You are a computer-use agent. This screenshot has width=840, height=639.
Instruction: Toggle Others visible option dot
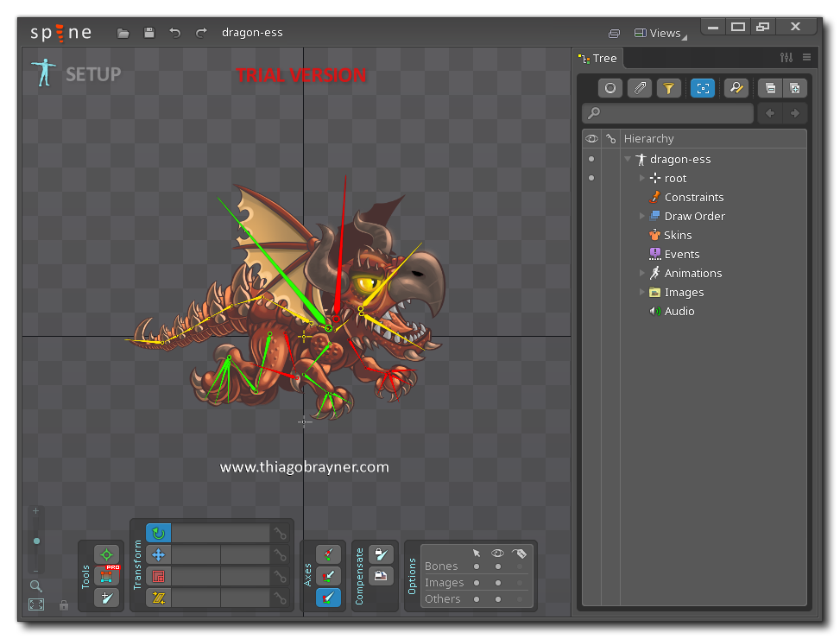[498, 599]
